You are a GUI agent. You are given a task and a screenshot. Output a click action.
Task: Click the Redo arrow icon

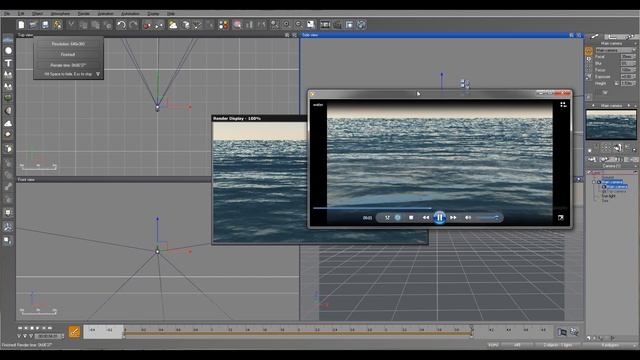[x=133, y=25]
